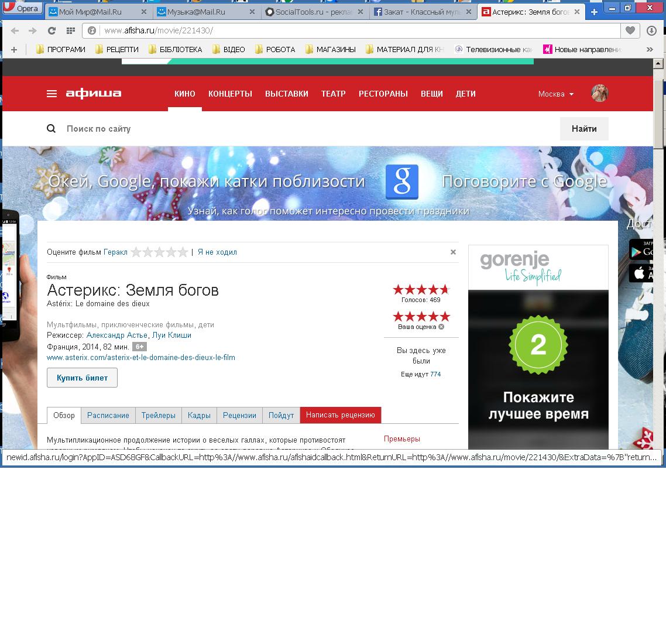Click the site info globe icon in address bar

point(91,30)
